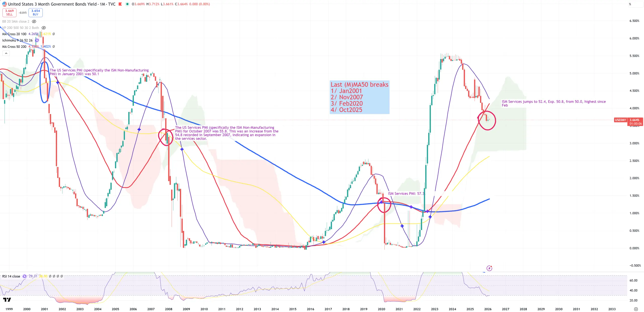This screenshot has height=312, width=644.
Task: Collapse the indicator legend with chevron arrow
Action: tap(6, 53)
